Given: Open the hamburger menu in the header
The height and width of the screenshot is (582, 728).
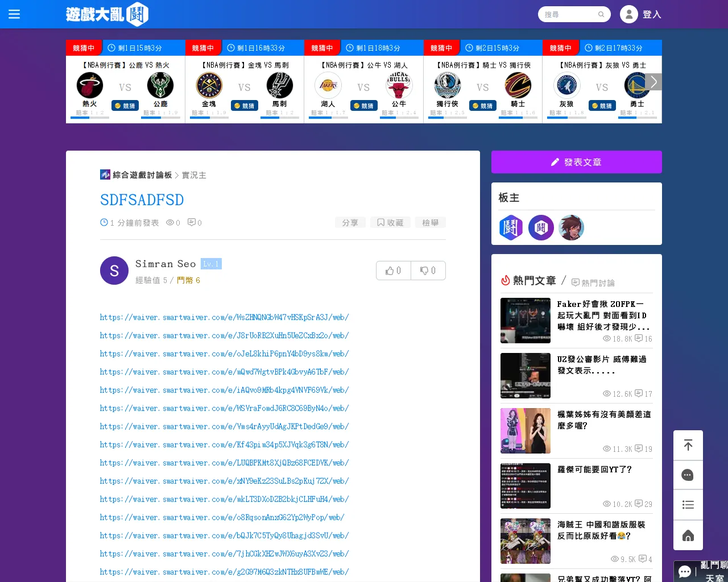Looking at the screenshot, I should pyautogui.click(x=14, y=14).
